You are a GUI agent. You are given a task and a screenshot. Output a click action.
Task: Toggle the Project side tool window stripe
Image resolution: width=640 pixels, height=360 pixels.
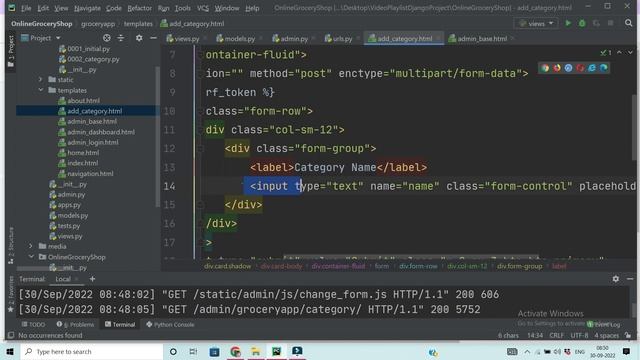tap(11, 51)
